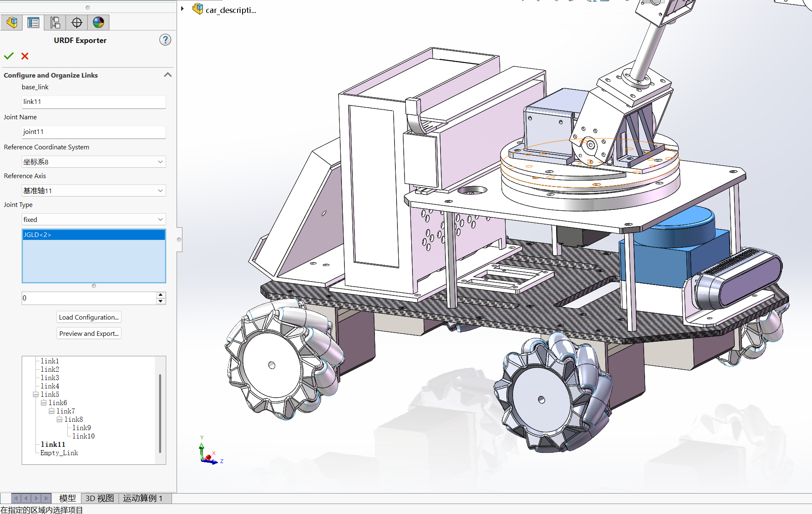Open the Joint Type dropdown
Screen dimensions: 812x514
[x=94, y=219]
